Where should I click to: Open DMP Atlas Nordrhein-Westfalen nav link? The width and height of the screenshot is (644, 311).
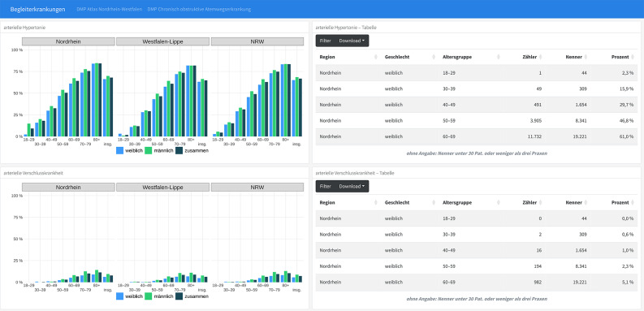pyautogui.click(x=110, y=9)
